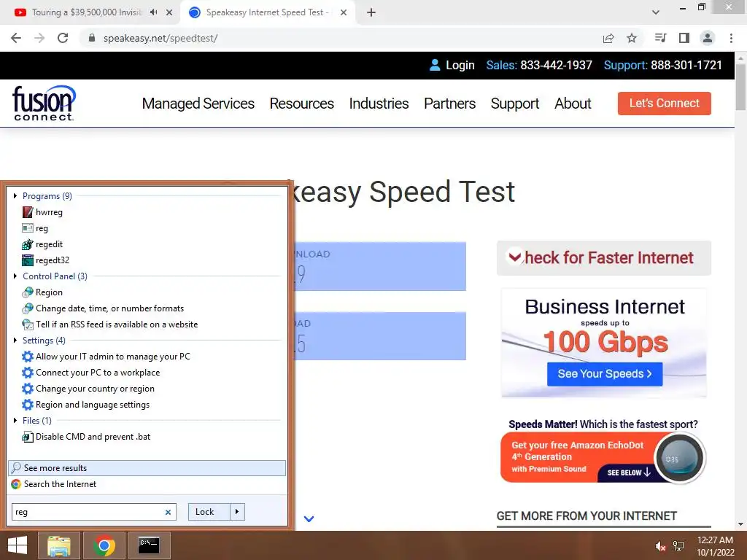This screenshot has width=747, height=560.
Task: Click the Fusion Connect logo
Action: [x=43, y=103]
